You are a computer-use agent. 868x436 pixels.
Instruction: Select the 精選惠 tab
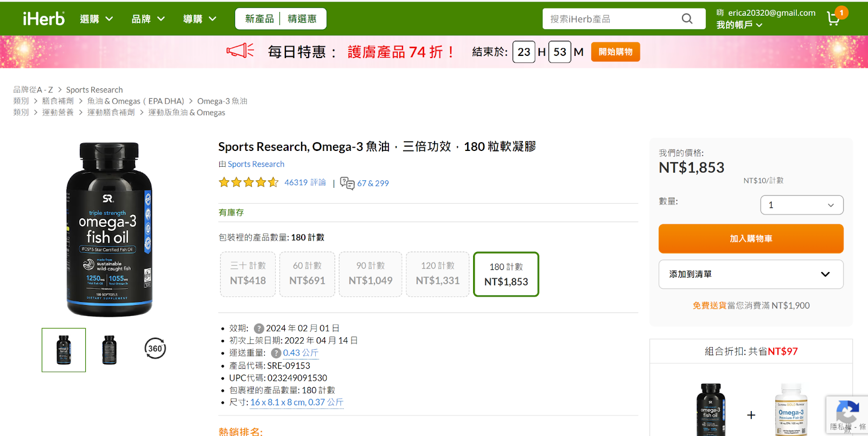coord(302,19)
